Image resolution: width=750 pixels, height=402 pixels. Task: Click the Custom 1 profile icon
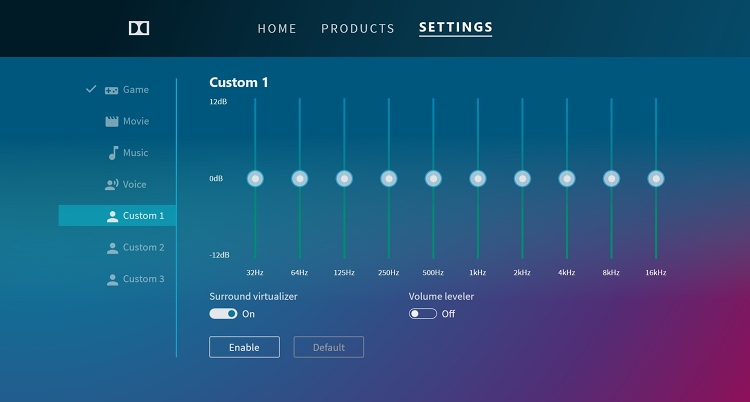pyautogui.click(x=112, y=216)
